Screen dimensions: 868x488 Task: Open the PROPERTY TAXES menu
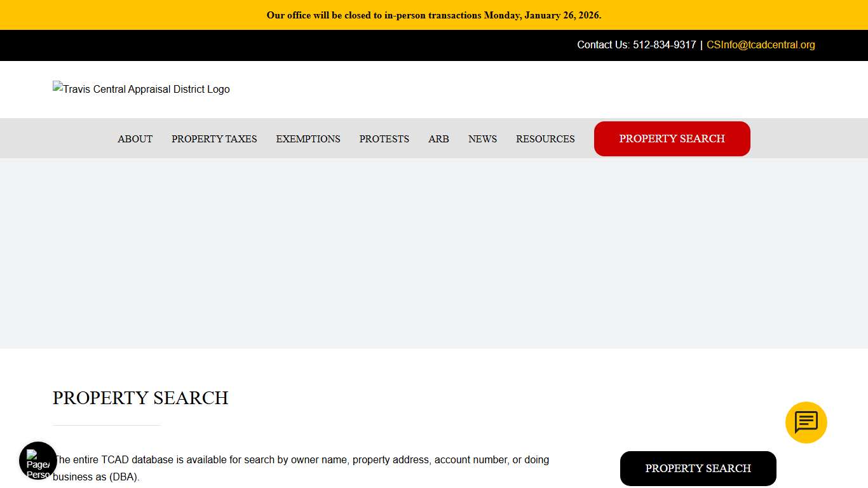tap(214, 139)
